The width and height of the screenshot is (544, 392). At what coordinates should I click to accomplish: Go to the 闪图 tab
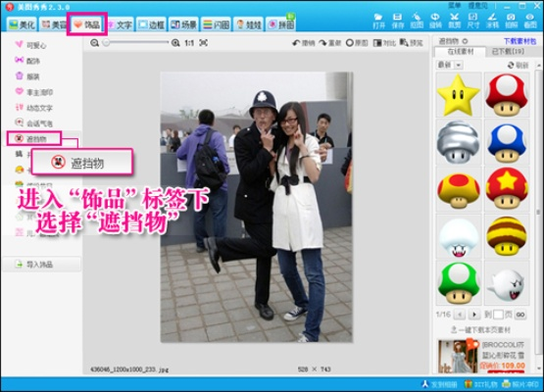[x=216, y=24]
